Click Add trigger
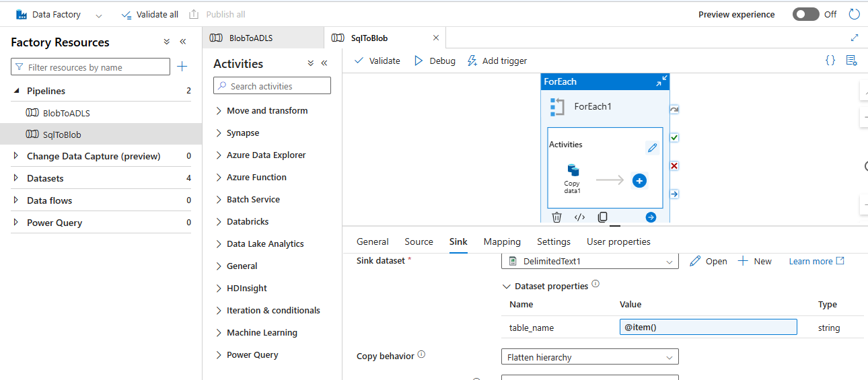The width and height of the screenshot is (868, 380). click(x=497, y=61)
